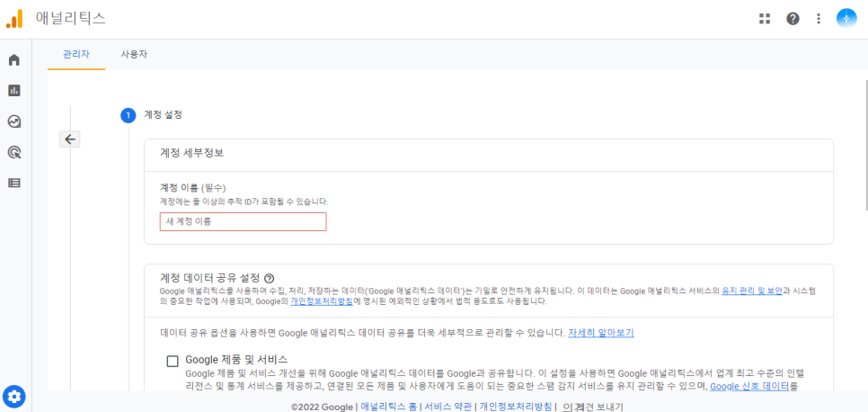Open Admin gear icon at bottom left

[13, 396]
